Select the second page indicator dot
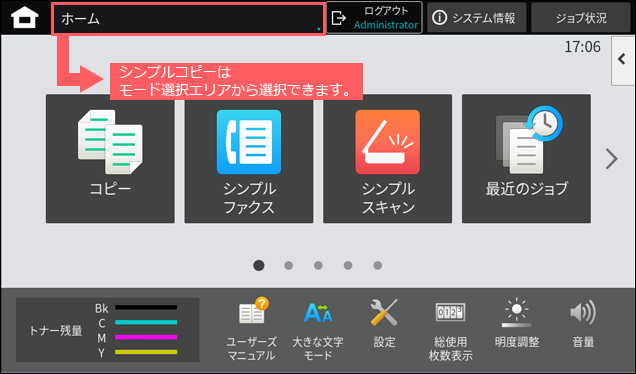Image resolution: width=636 pixels, height=374 pixels. pyautogui.click(x=288, y=265)
